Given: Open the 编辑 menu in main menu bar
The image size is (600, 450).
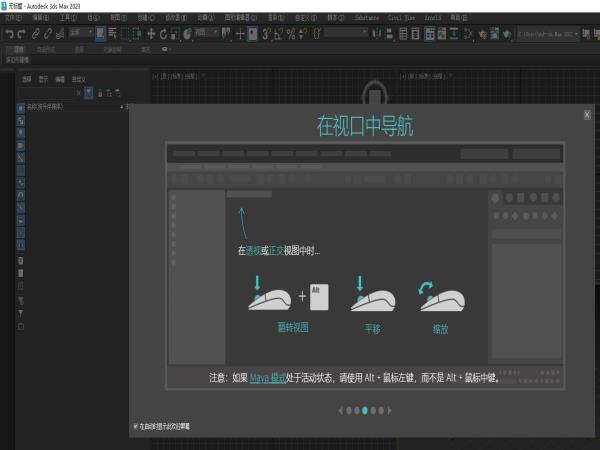Looking at the screenshot, I should click(41, 18).
